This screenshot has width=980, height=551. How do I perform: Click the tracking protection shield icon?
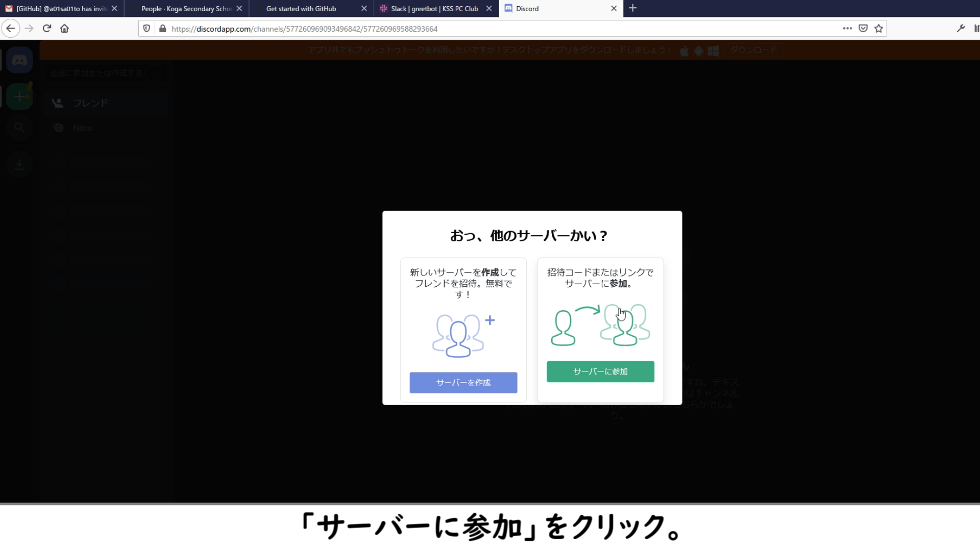pos(146,29)
